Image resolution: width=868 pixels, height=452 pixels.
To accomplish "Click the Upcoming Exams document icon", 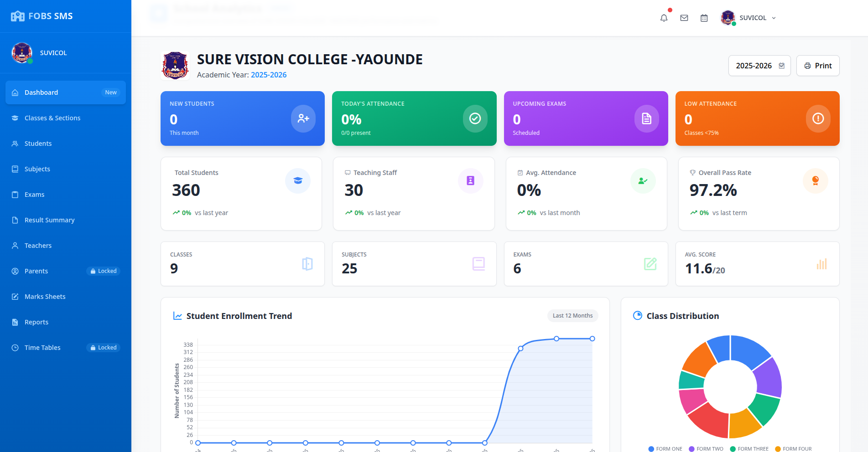I will click(x=646, y=118).
